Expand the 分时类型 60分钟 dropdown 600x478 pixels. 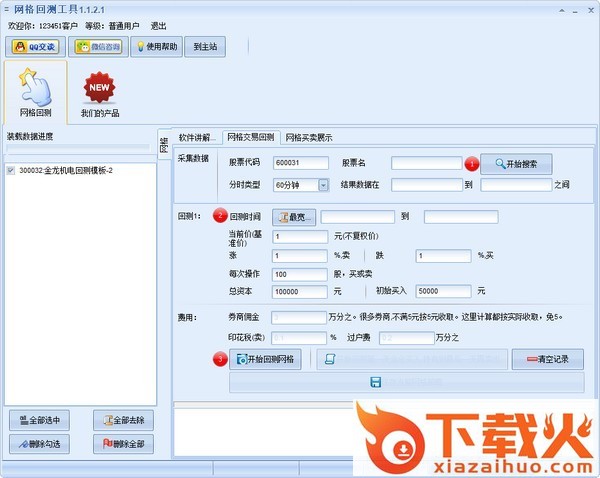(323, 185)
